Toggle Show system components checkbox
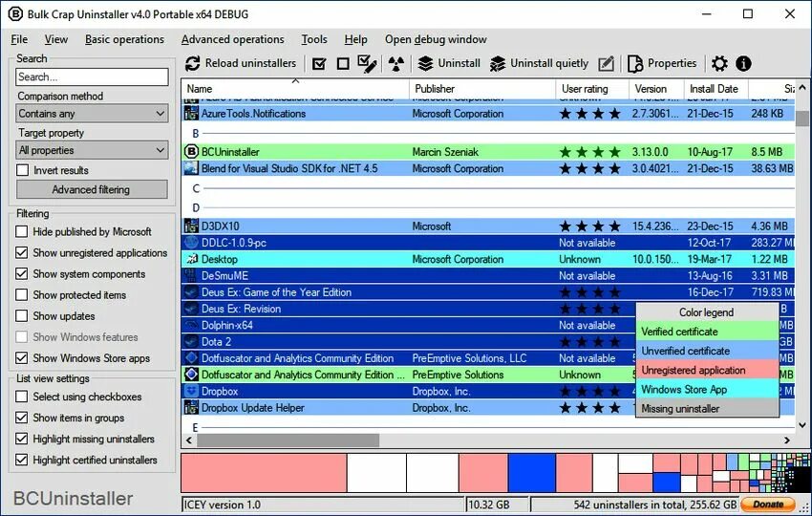Viewport: 812px width, 516px height. click(22, 273)
